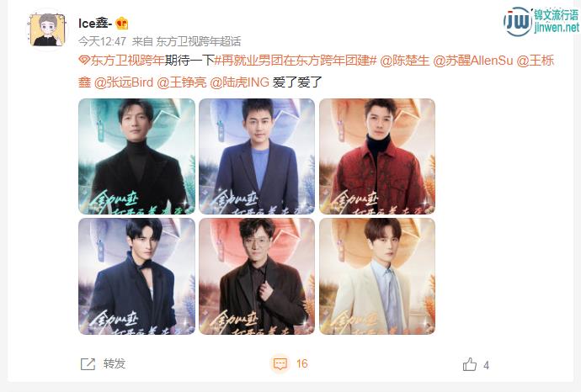The width and height of the screenshot is (581, 392).
Task: Open the @苏醒AllenSu mention
Action: [473, 60]
